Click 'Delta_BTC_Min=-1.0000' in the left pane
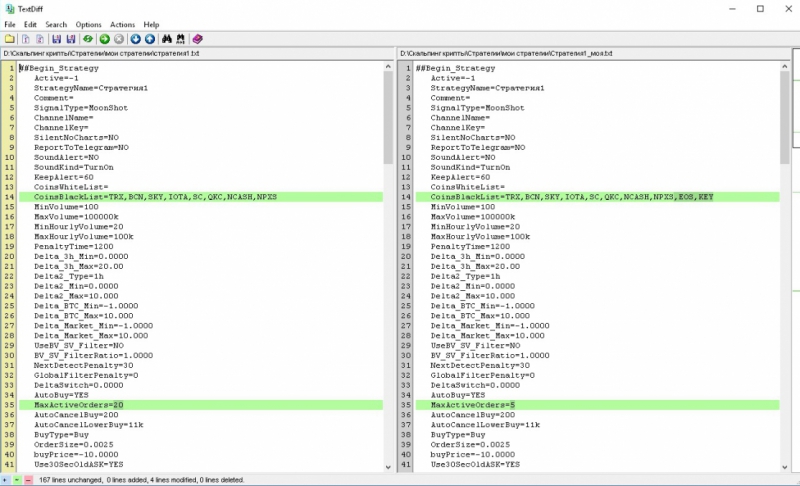Viewport: 800px width, 486px height. click(x=86, y=306)
